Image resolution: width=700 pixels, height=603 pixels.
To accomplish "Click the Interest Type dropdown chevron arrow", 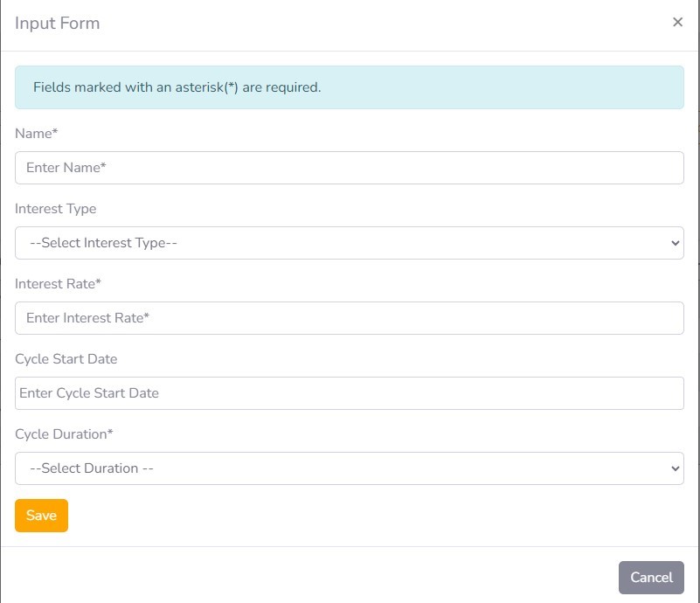I will [x=675, y=243].
